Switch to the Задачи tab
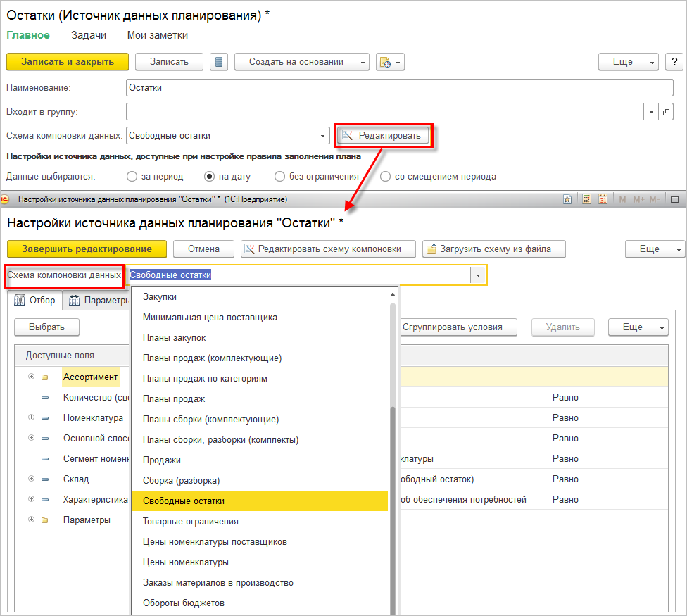687x616 pixels. point(89,35)
